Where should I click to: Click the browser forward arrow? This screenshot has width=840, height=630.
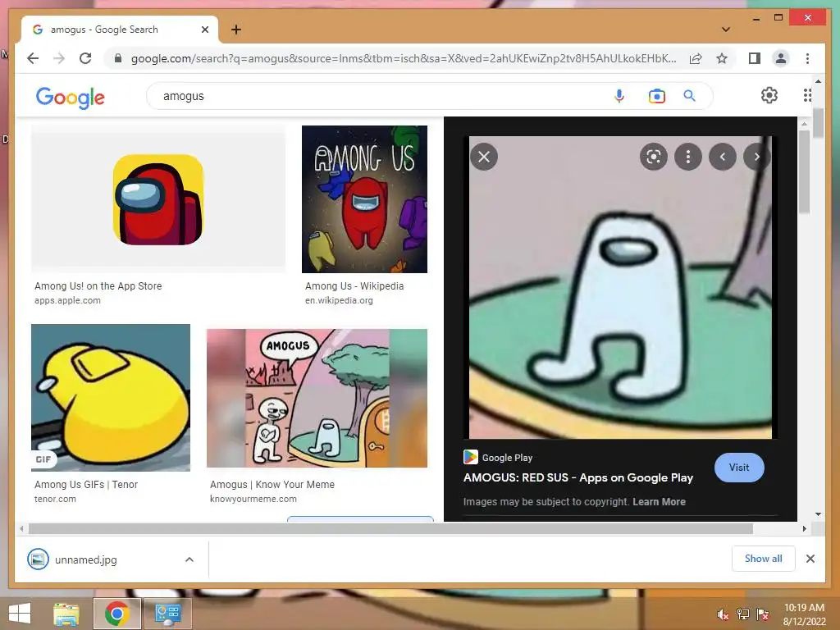[x=59, y=58]
